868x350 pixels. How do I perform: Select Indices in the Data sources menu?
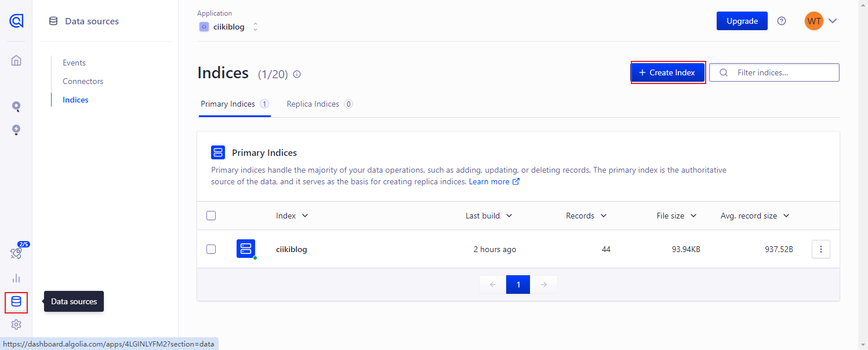75,100
